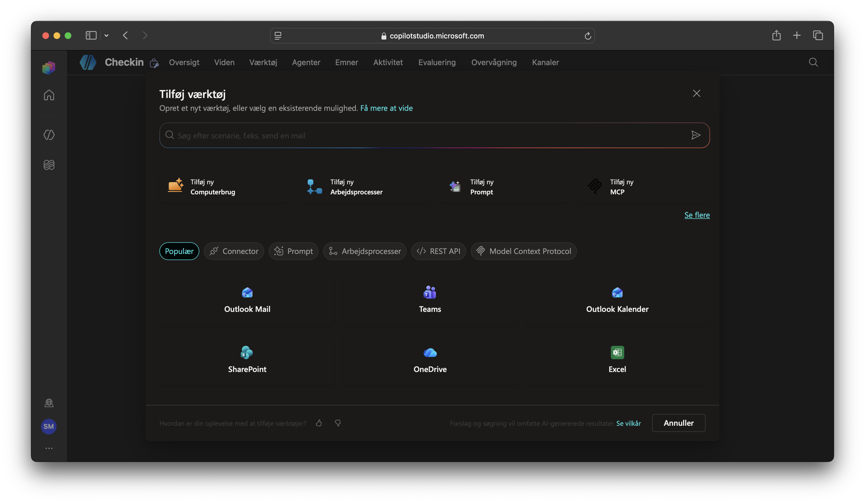Add new MCP tool card

(645, 187)
